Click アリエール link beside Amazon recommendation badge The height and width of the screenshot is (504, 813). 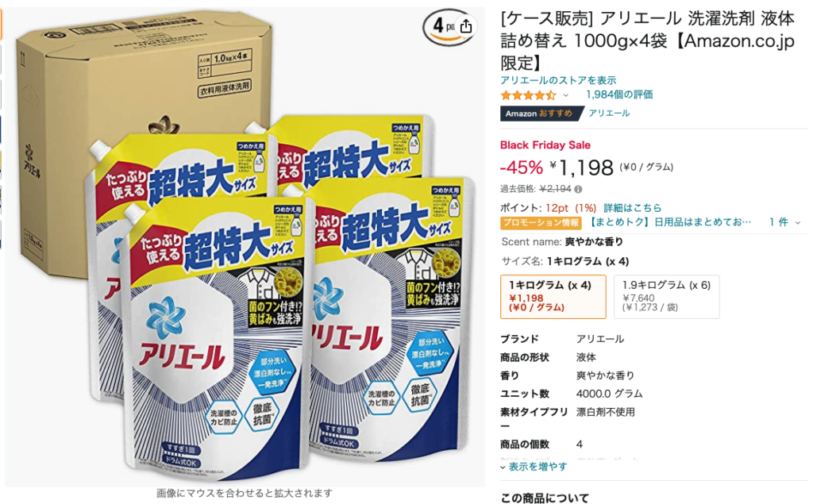coord(609,113)
